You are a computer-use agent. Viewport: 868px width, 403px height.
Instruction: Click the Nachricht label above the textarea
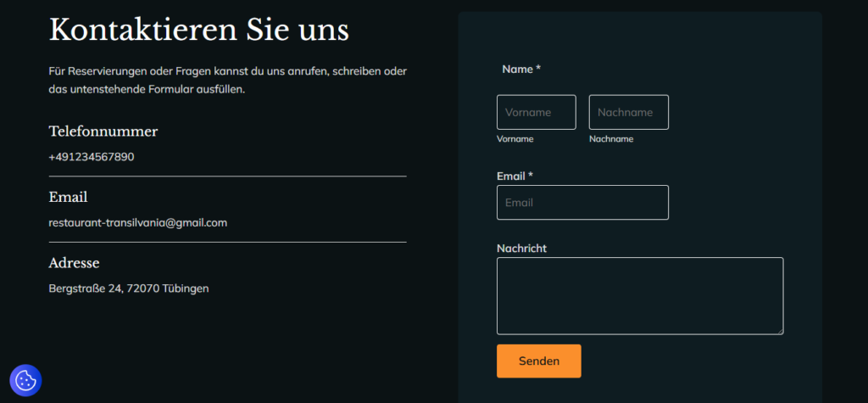pyautogui.click(x=521, y=248)
